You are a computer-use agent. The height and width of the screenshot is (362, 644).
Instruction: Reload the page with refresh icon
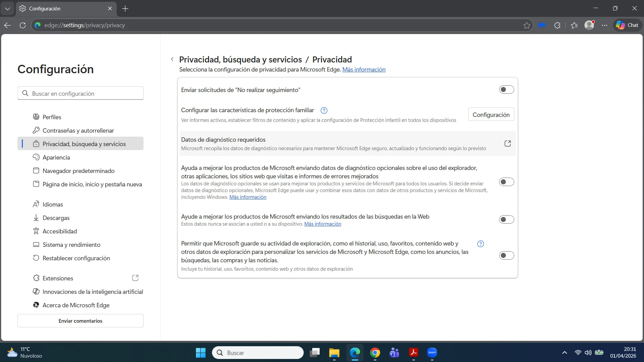(23, 25)
